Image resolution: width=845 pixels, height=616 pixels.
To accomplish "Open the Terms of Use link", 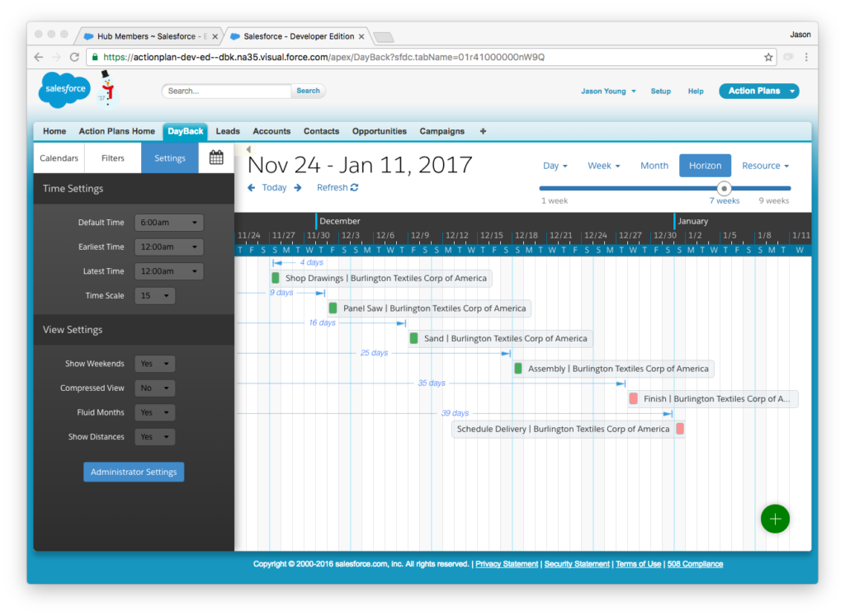I will [x=638, y=564].
